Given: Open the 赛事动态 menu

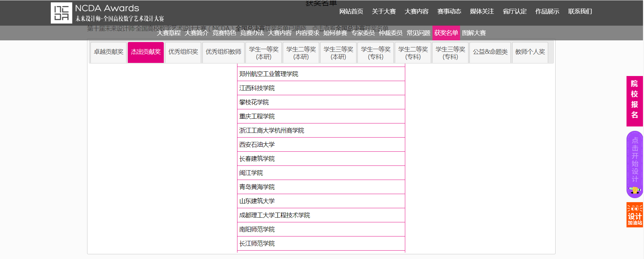Looking at the screenshot, I should (449, 11).
